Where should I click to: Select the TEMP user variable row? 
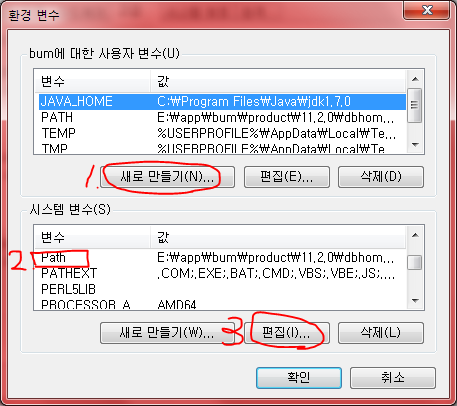point(222,133)
